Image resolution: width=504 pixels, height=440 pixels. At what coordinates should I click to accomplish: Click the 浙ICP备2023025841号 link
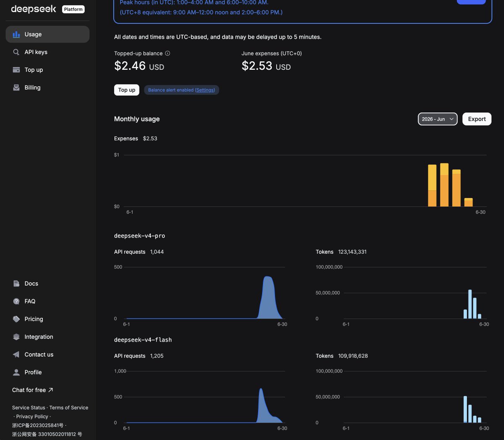(38, 425)
